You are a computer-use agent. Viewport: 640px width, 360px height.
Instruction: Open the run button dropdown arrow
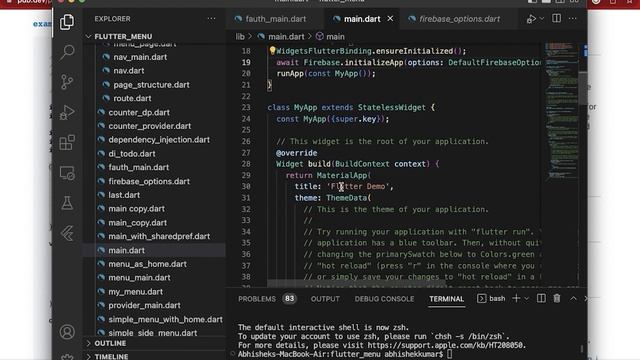click(542, 19)
